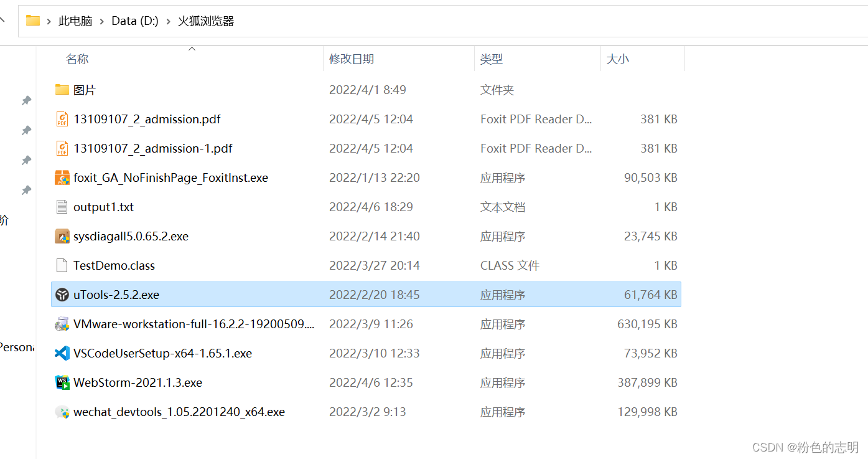Click the third quick access pin icon
Image resolution: width=868 pixels, height=459 pixels.
tap(26, 160)
